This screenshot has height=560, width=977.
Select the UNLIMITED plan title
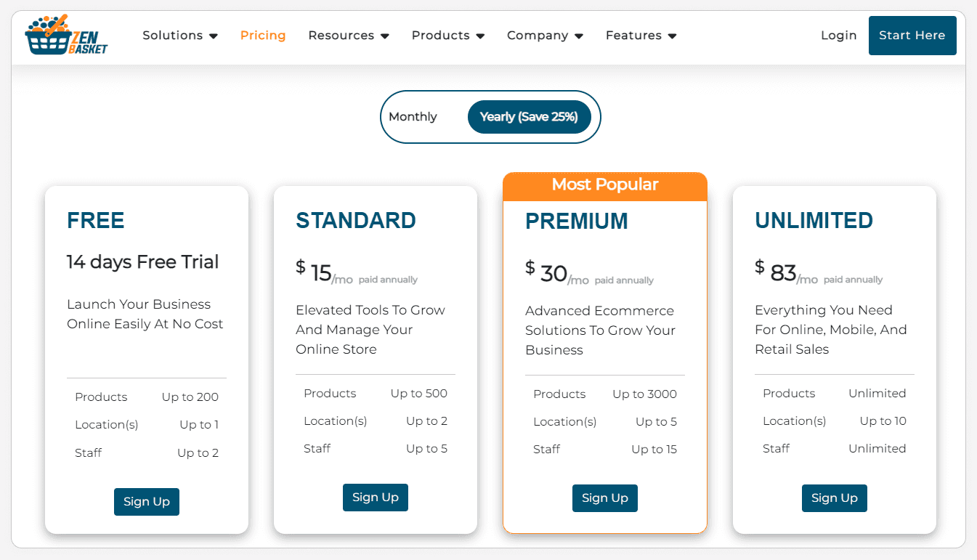point(814,220)
